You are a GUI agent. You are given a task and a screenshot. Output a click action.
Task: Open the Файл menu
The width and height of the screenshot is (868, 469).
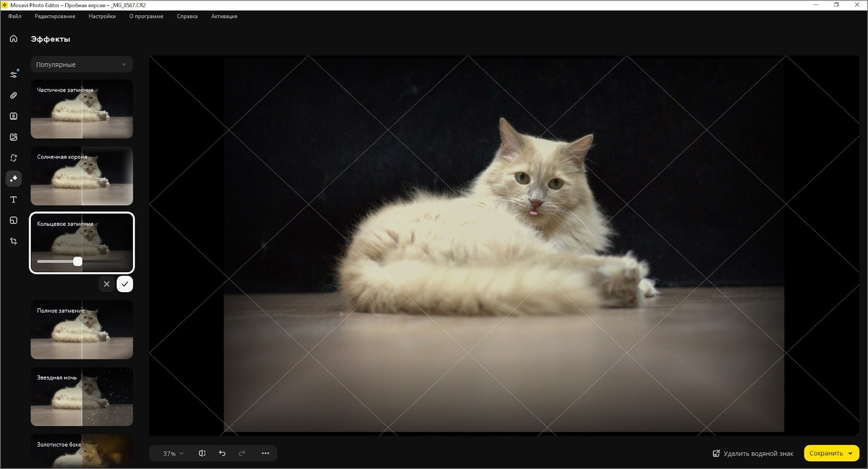click(x=15, y=16)
